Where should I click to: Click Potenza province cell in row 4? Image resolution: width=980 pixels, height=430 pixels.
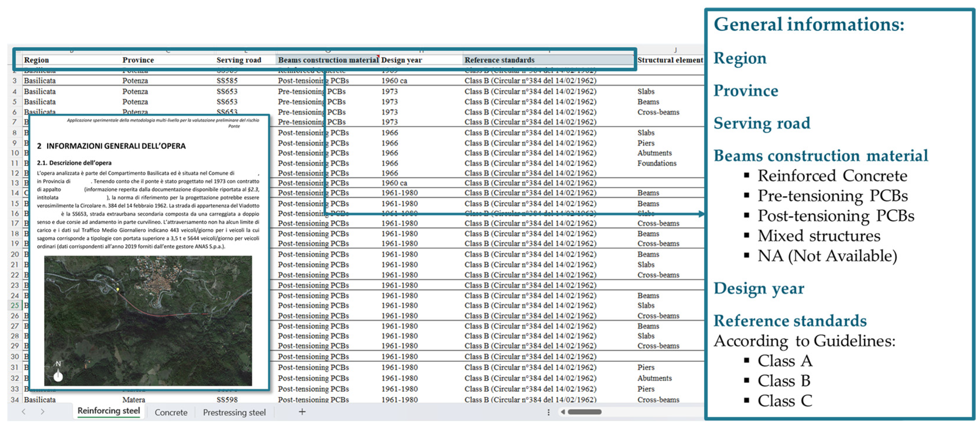coord(135,91)
